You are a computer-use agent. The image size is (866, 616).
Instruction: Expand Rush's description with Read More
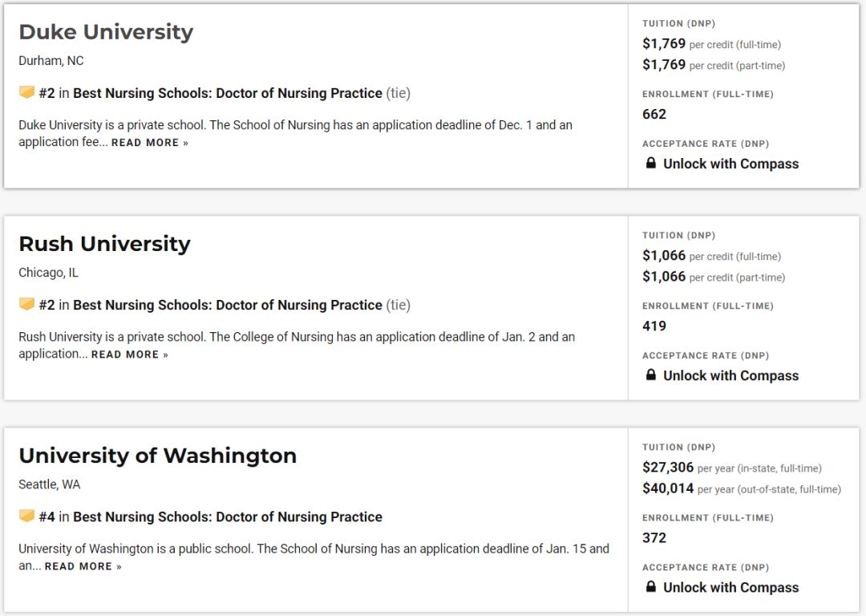pos(129,355)
